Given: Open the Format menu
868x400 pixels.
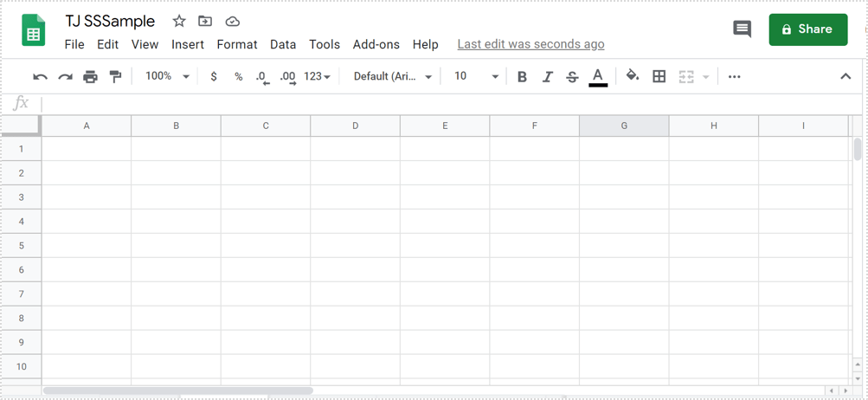Looking at the screenshot, I should pos(236,44).
